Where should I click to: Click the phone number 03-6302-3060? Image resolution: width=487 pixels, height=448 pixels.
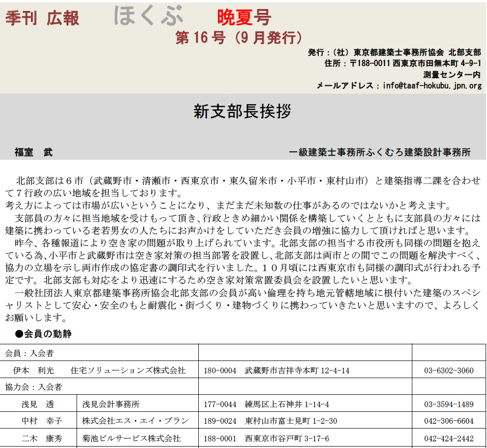[448, 370]
